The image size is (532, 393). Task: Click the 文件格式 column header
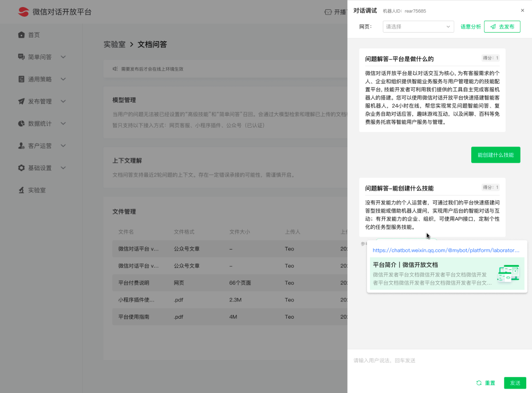(184, 232)
